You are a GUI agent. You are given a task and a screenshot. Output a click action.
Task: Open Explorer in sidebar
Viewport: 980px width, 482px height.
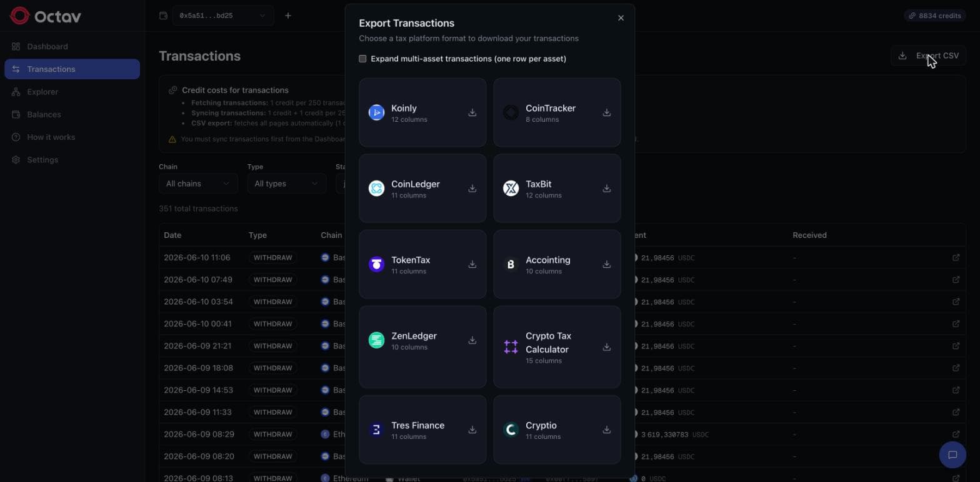tap(72, 92)
